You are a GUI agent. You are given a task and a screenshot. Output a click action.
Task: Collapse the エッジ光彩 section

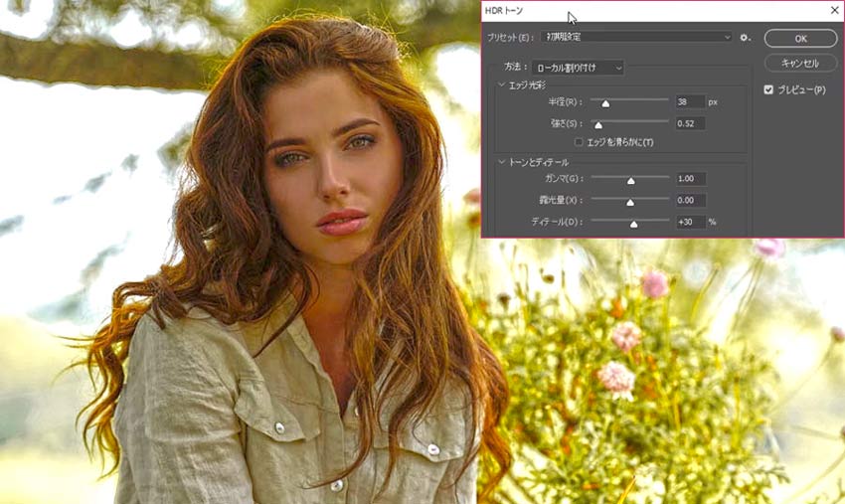click(x=502, y=85)
